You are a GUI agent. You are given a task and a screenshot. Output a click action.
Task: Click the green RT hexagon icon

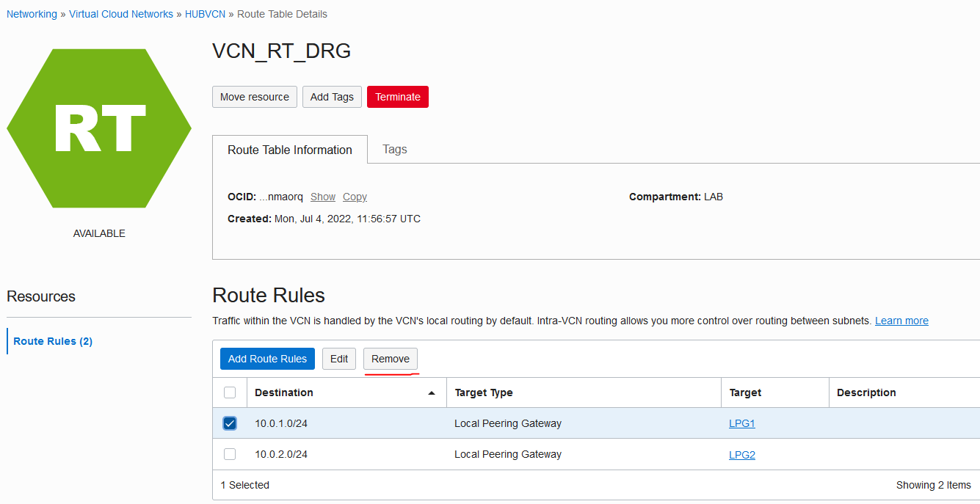99,128
